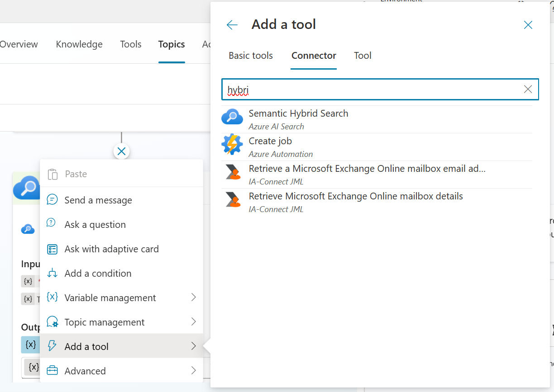Image resolution: width=554 pixels, height=392 pixels.
Task: Close the Add a tool panel
Action: [x=528, y=25]
